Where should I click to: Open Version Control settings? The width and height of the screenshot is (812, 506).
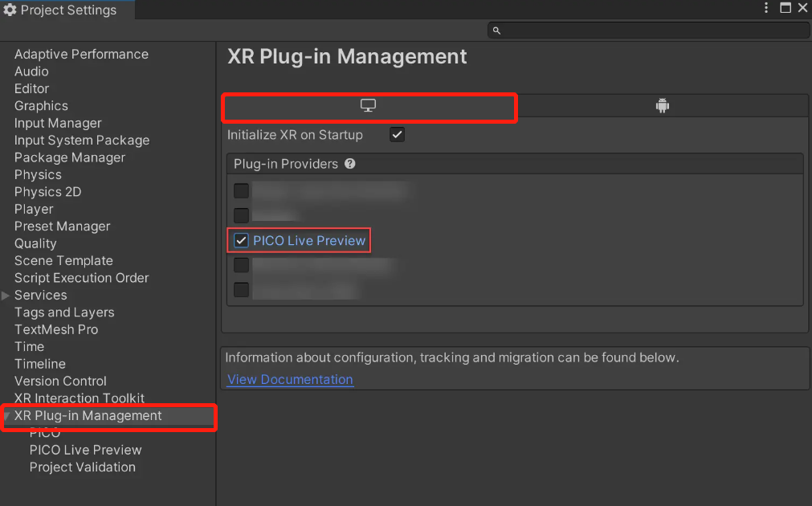pyautogui.click(x=60, y=381)
